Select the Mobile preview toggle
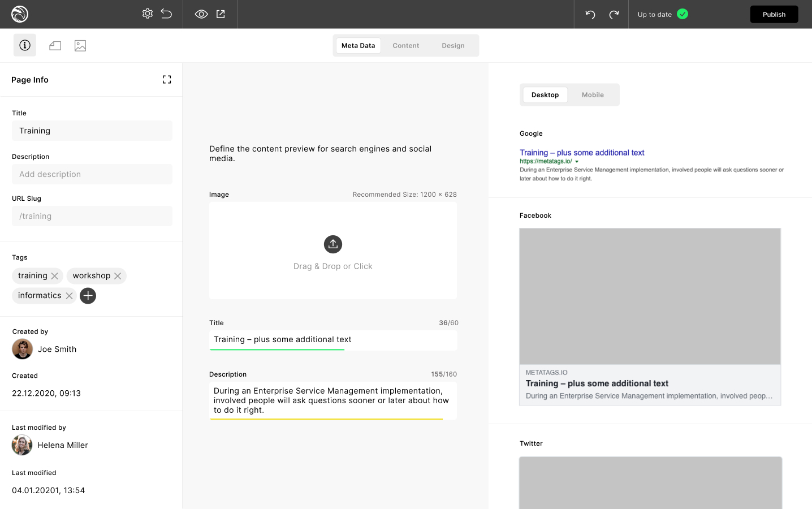Screen dimensions: 812x509 click(x=593, y=95)
